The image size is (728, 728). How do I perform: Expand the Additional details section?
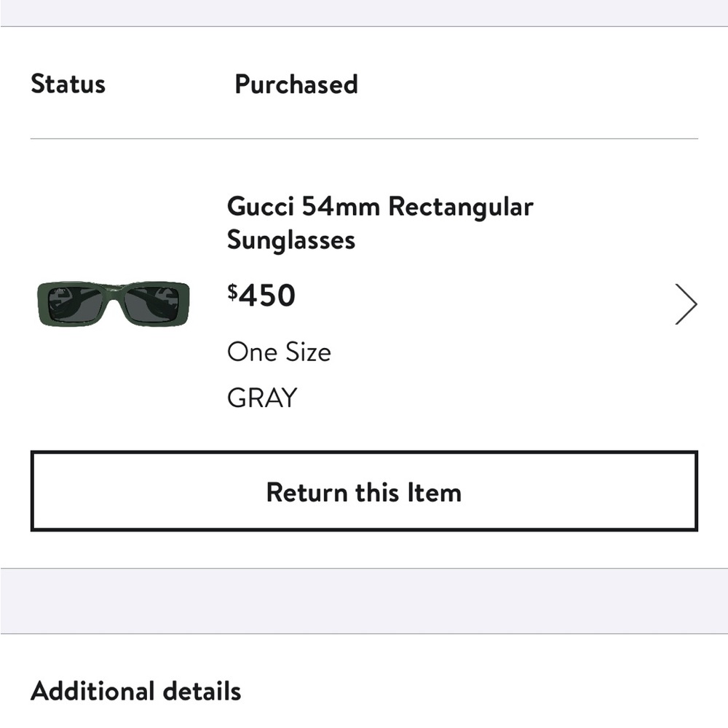click(135, 690)
